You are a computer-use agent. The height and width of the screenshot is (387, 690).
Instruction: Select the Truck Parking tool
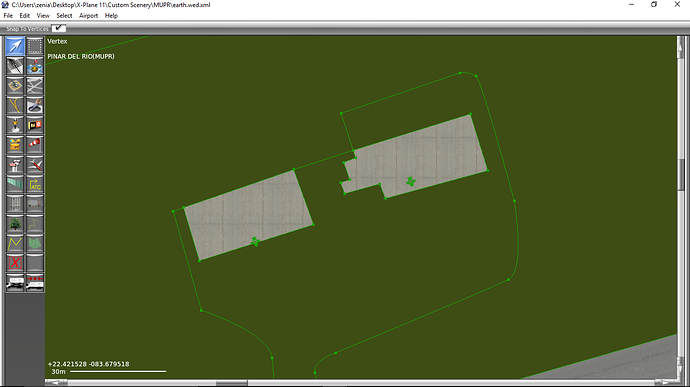click(x=15, y=283)
